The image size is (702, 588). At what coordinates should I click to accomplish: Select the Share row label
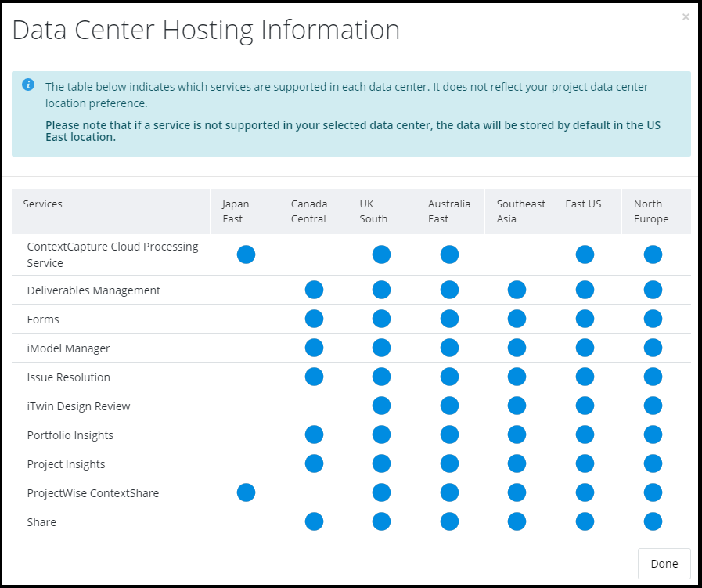pos(41,522)
